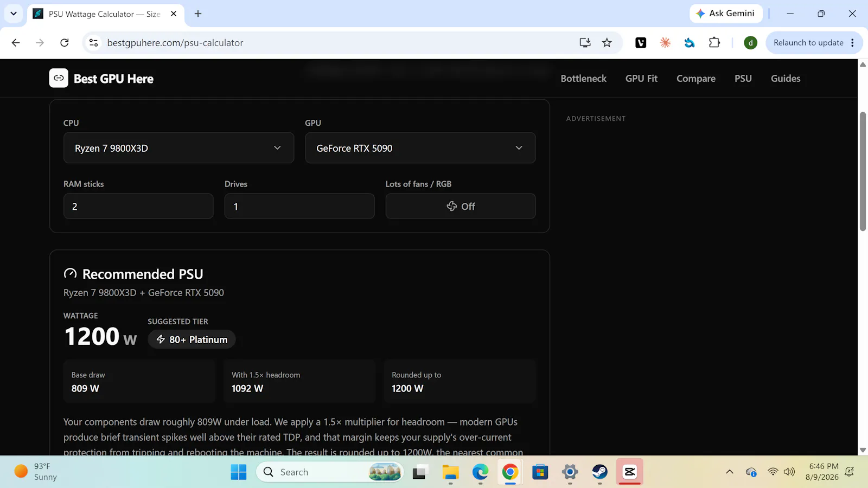Click the 1092 W headroom value
This screenshot has height=488, width=868.
tap(247, 388)
